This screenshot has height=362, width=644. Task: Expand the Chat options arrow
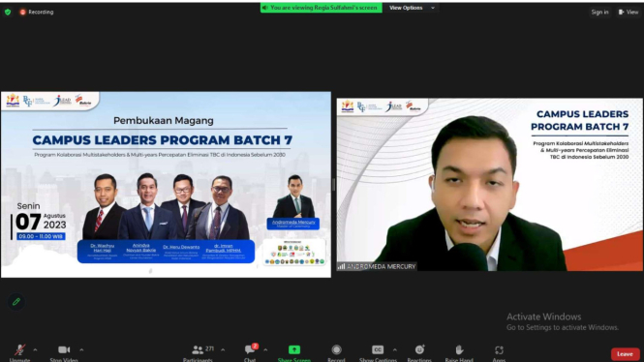[x=265, y=350]
